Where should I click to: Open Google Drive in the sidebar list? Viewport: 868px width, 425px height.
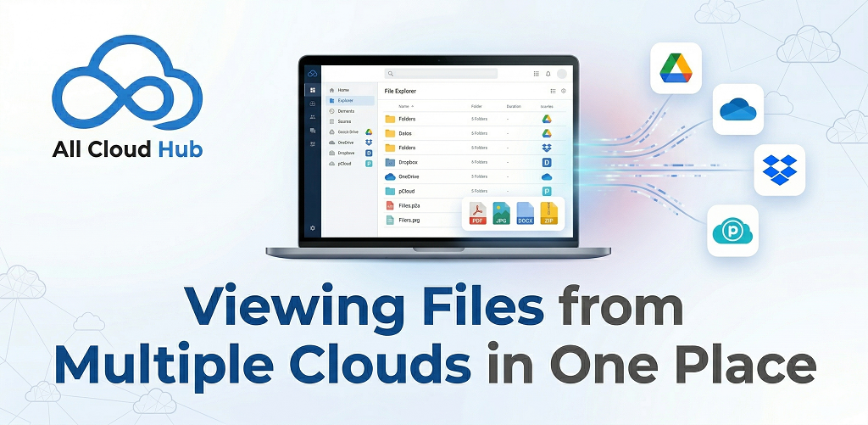pyautogui.click(x=348, y=131)
